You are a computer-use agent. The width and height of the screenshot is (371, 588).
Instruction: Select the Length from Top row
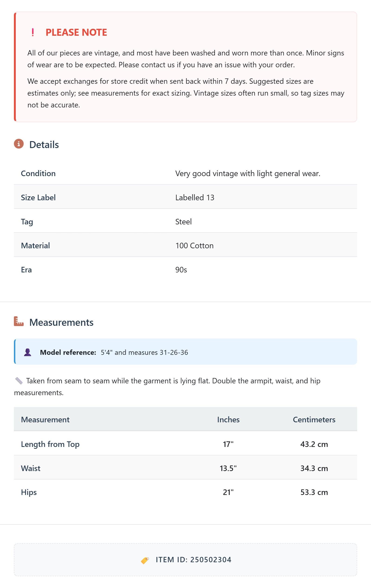click(x=185, y=444)
